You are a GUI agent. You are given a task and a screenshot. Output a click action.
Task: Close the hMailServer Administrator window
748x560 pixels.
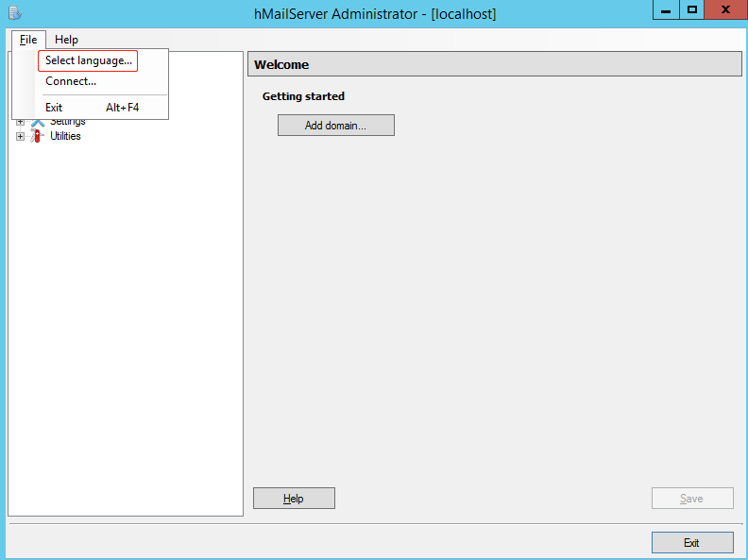725,9
